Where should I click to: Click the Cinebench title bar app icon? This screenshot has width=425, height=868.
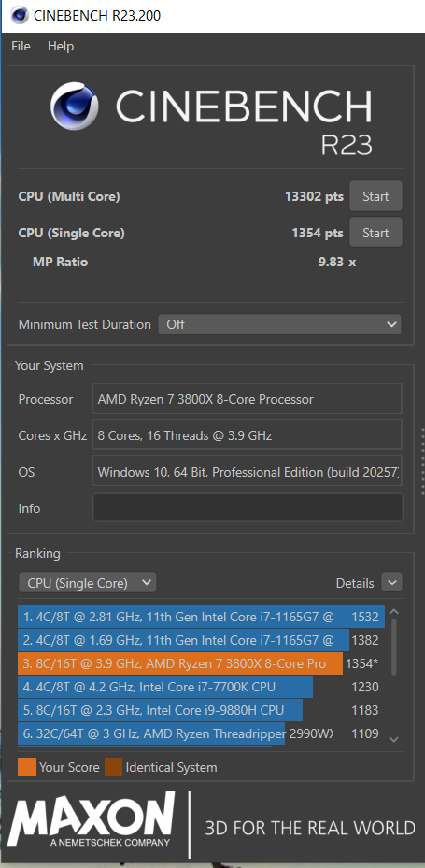pyautogui.click(x=20, y=16)
